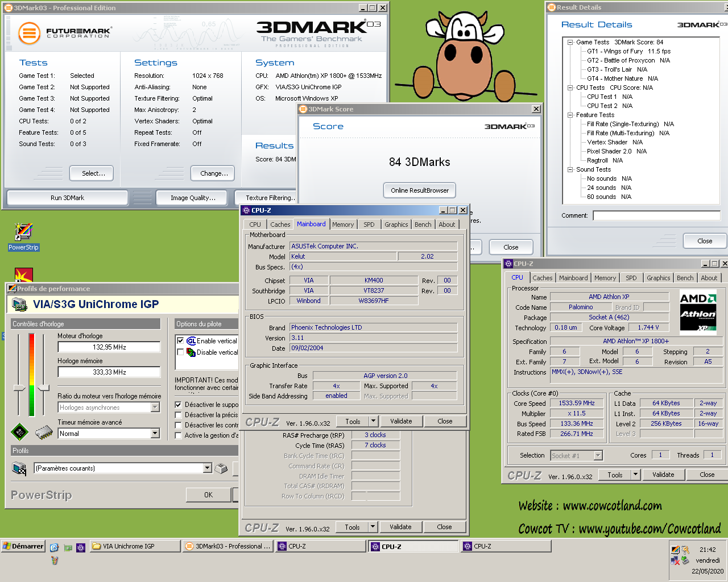
Task: Click Validate in the Mainboard CPU-Z window
Action: pos(401,421)
